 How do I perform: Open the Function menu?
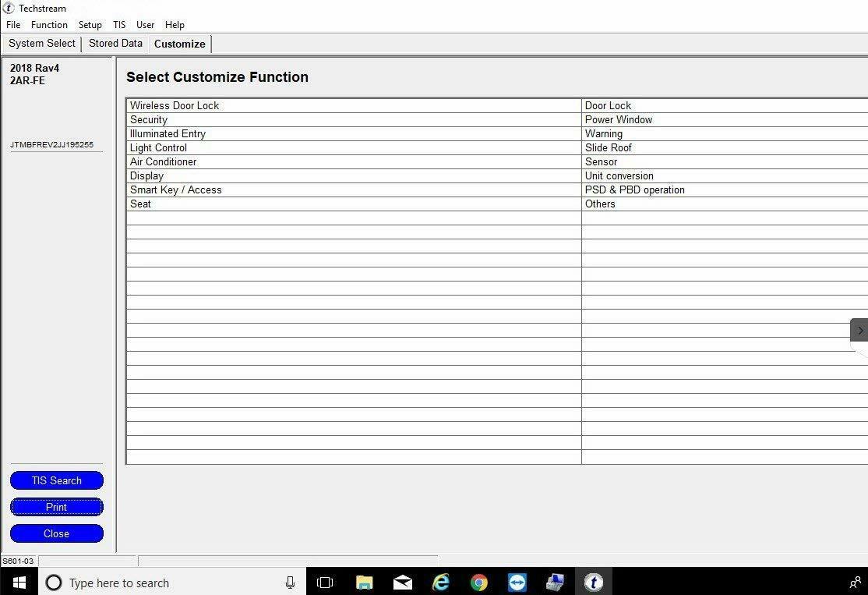(49, 25)
